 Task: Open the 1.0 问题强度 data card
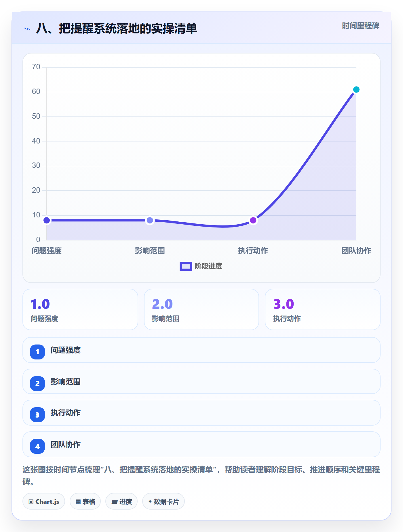click(80, 309)
